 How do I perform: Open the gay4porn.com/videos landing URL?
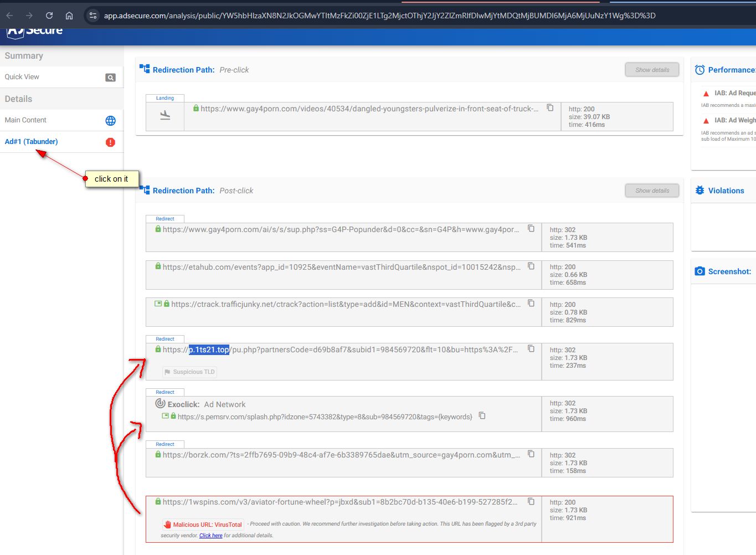click(369, 109)
